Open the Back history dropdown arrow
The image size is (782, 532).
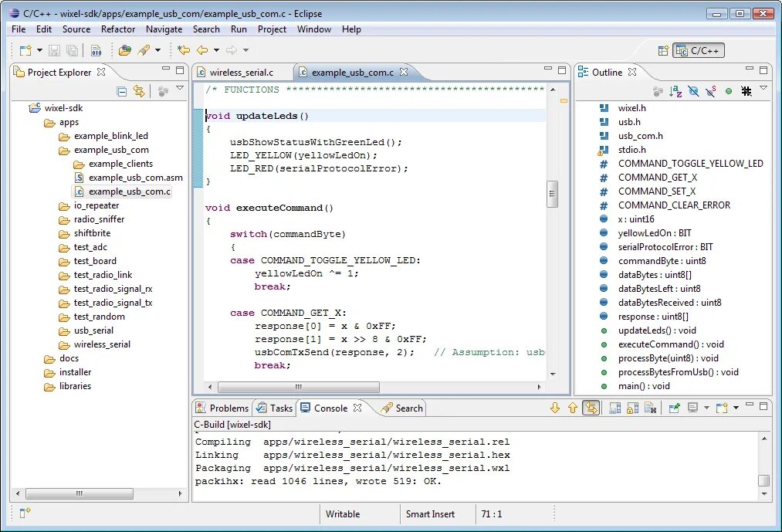pyautogui.click(x=216, y=50)
